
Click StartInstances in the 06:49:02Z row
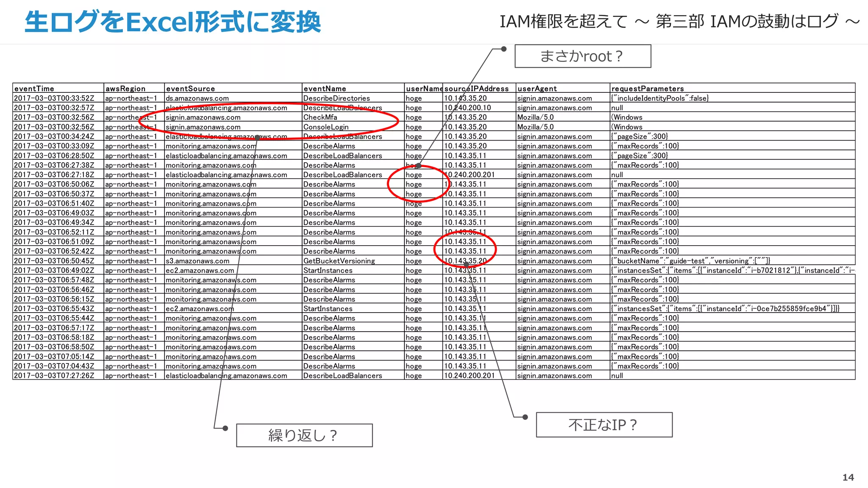(x=353, y=270)
